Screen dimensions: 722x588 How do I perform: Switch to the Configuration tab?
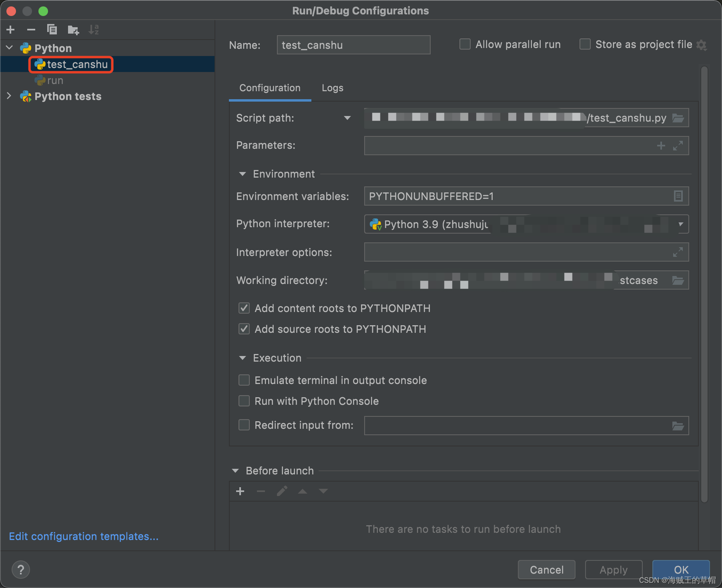270,88
